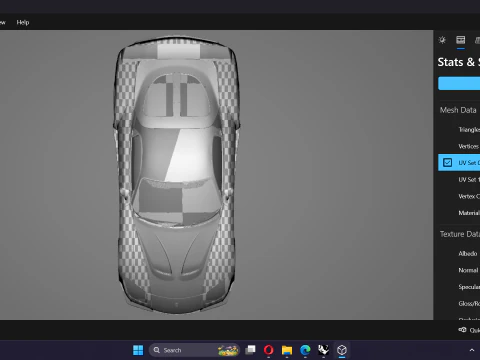Click the car model in the viewport
The image size is (480, 360).
[177, 175]
